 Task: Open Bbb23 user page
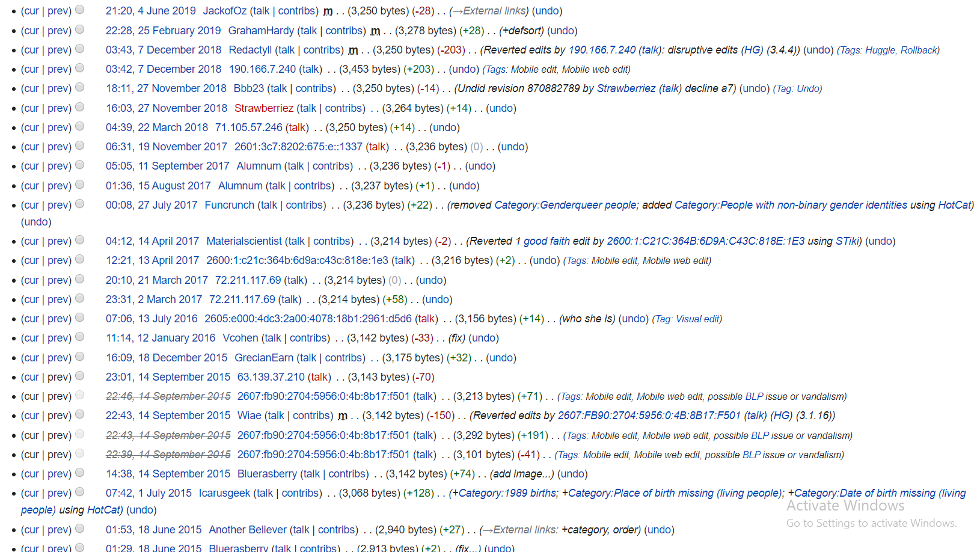tap(249, 88)
